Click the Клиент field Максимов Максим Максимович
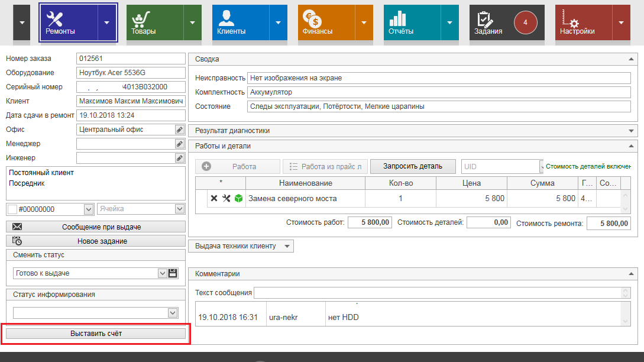 pos(131,101)
